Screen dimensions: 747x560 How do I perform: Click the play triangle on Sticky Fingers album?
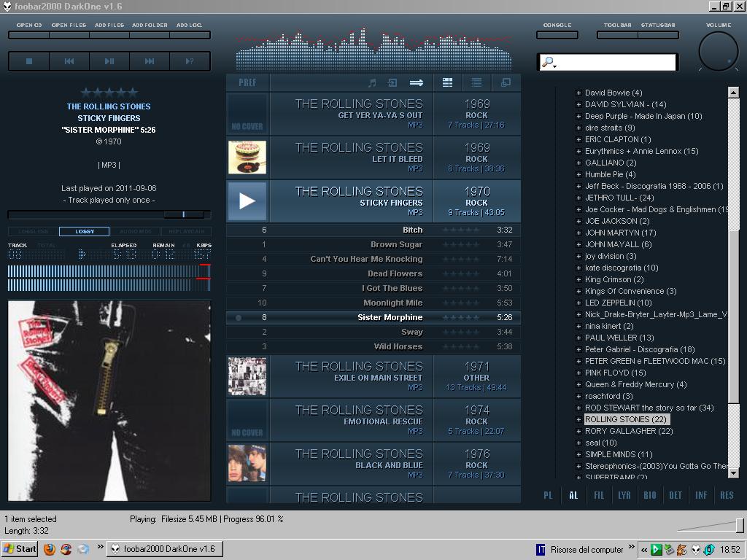[x=247, y=201]
